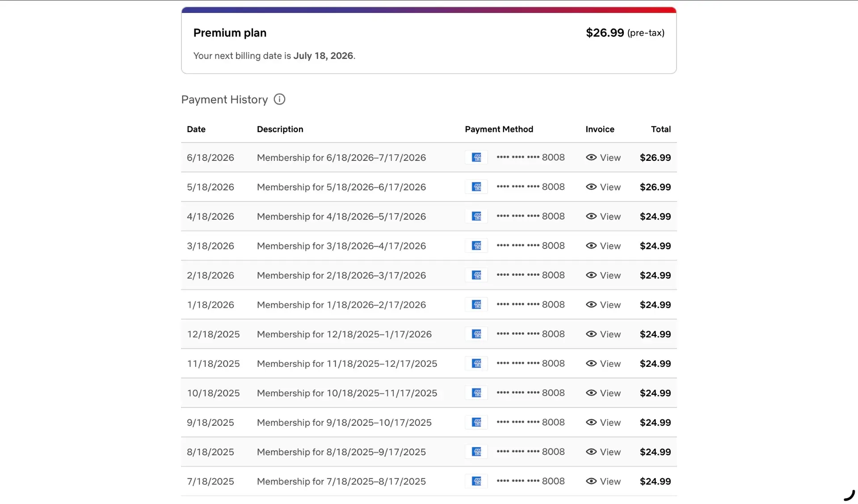Click the Amex card icon for 6/18/2026
Screen dimensions: 858x504
(476, 157)
